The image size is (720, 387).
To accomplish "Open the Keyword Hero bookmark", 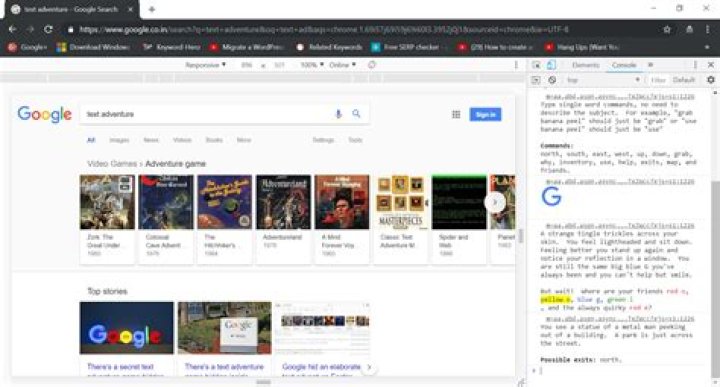I will (x=172, y=47).
